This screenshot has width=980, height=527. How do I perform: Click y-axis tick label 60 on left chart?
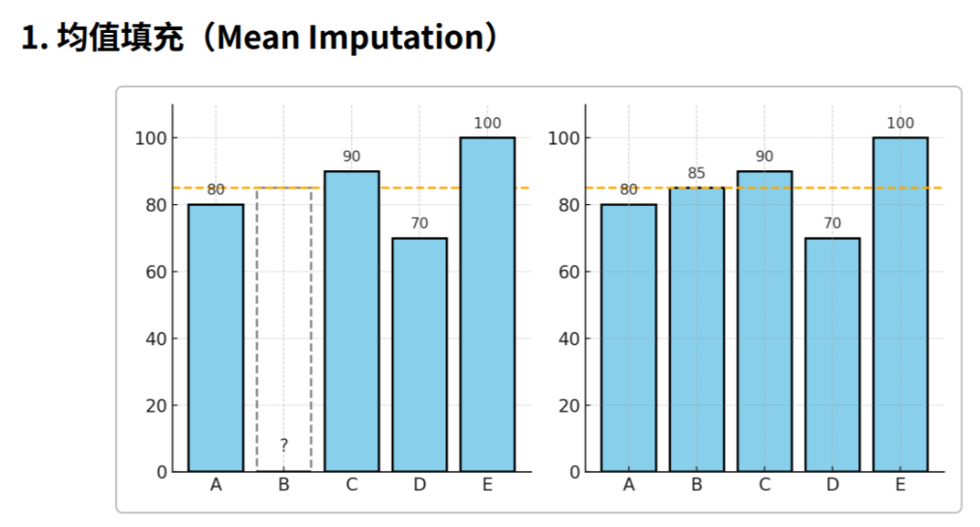157,272
